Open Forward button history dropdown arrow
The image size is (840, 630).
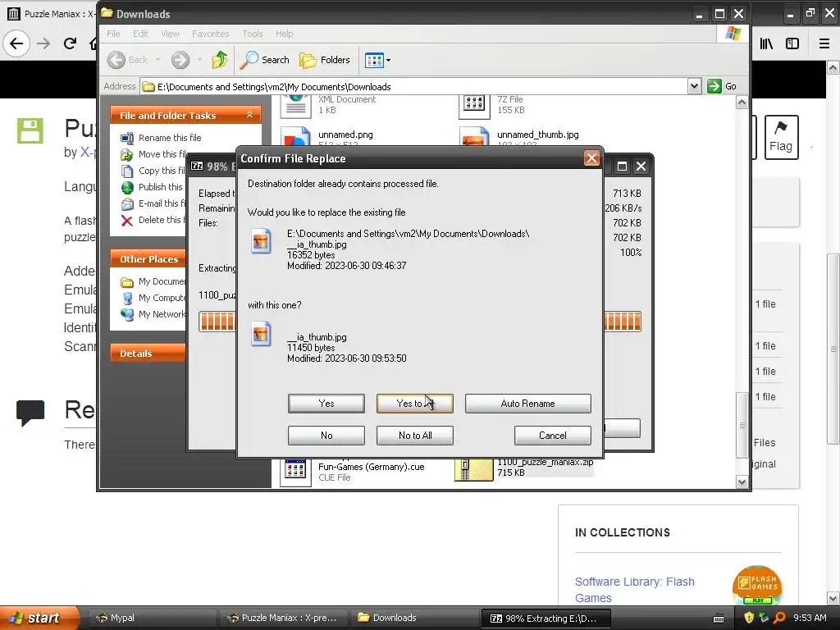point(199,60)
